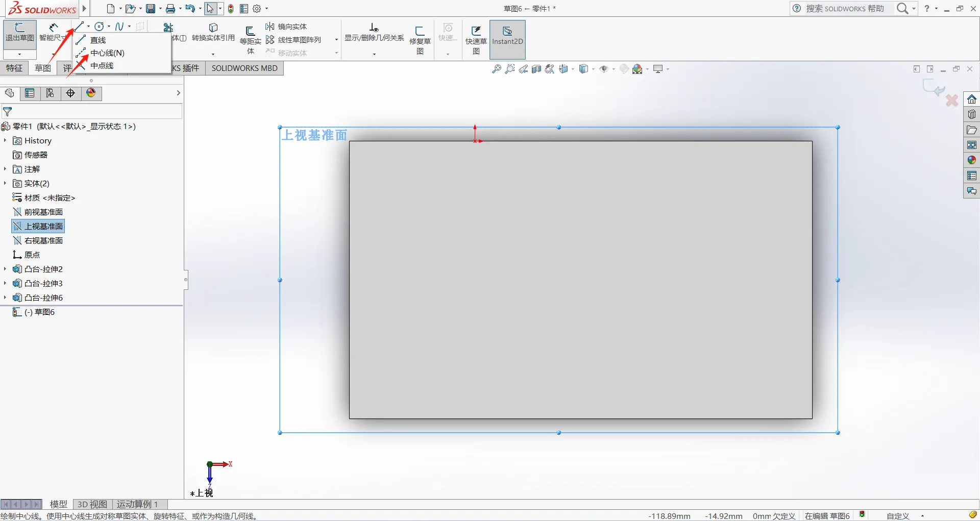This screenshot has height=521, width=980.
Task: Click Convert Entities (转换实体引用)
Action: coord(213,33)
